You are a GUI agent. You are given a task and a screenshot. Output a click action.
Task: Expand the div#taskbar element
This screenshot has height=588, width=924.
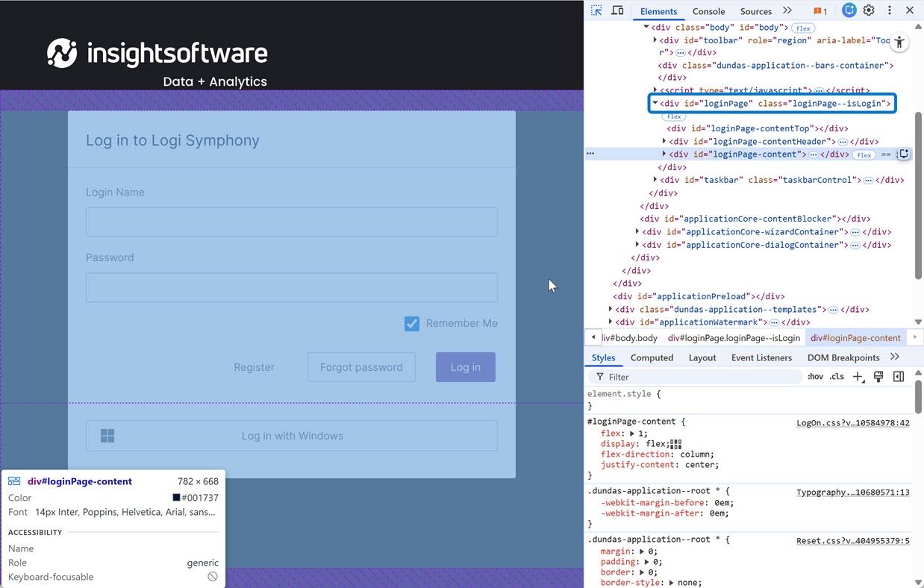coord(655,179)
